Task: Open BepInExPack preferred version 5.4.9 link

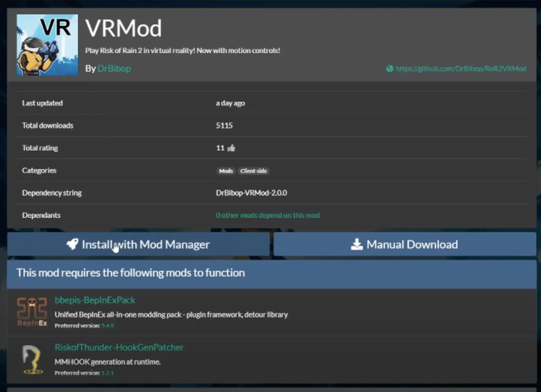Action: click(x=108, y=326)
